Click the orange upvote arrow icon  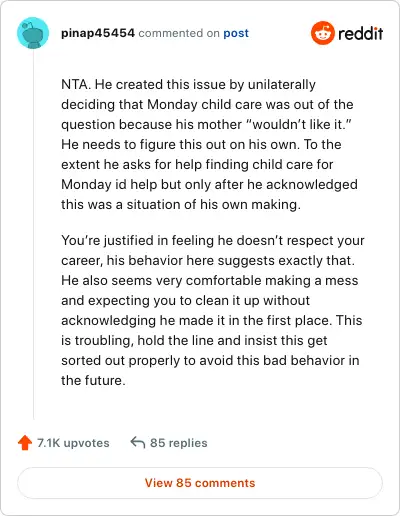coord(25,443)
